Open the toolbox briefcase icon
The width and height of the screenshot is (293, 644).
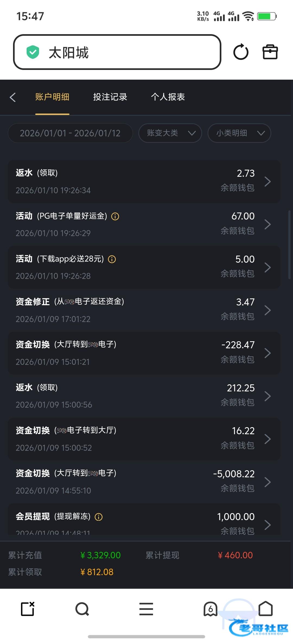coord(270,52)
